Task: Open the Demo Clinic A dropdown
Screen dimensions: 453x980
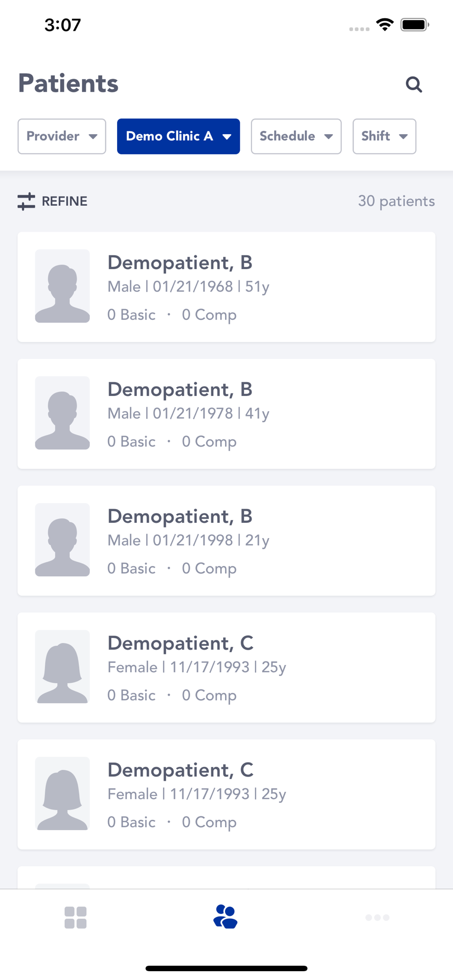Action: click(178, 136)
